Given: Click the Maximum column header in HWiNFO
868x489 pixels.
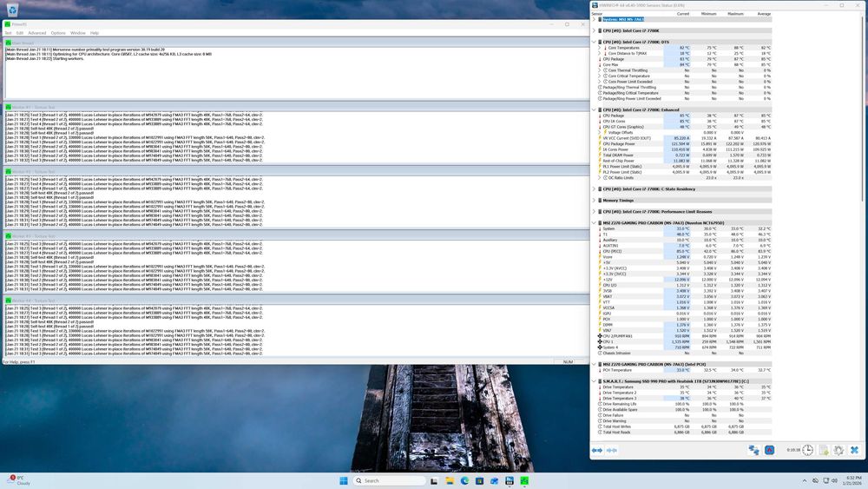Looking at the screenshot, I should (x=735, y=14).
